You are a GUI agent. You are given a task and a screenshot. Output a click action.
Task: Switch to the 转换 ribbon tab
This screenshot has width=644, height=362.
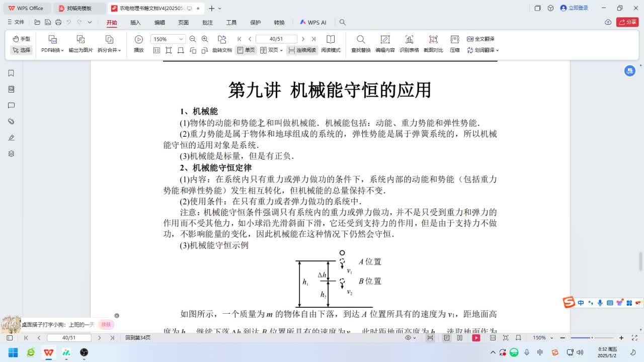click(279, 23)
